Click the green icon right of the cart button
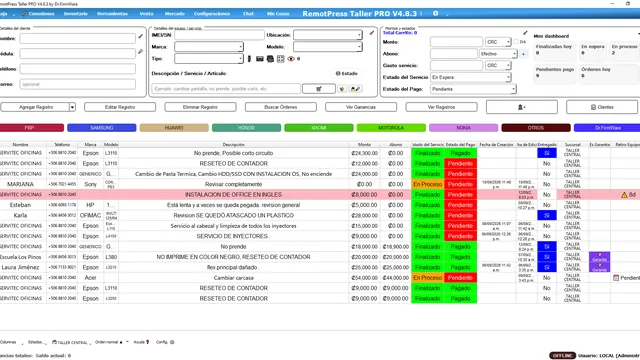 342,89
